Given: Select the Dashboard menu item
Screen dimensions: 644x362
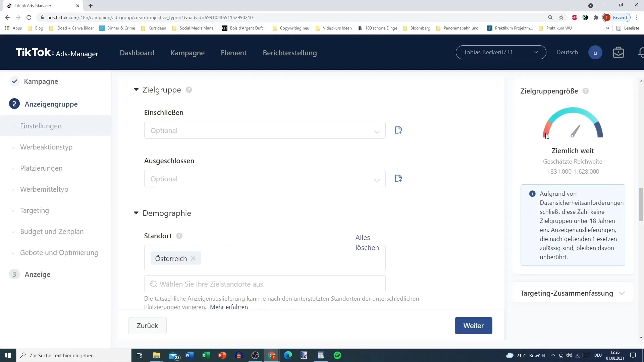Looking at the screenshot, I should tap(137, 53).
